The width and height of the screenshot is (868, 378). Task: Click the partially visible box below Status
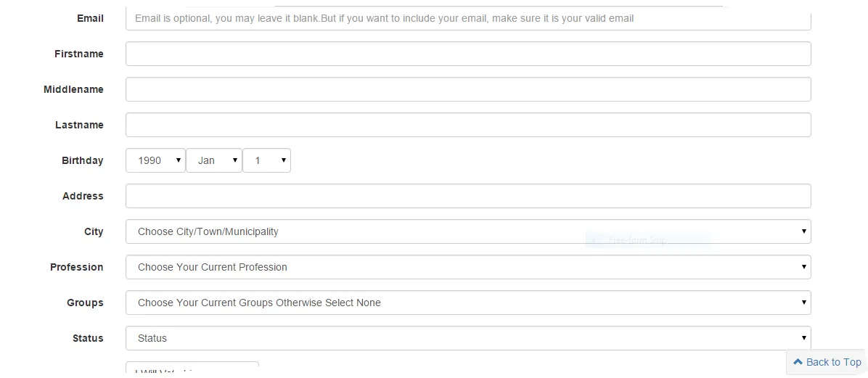tap(192, 369)
